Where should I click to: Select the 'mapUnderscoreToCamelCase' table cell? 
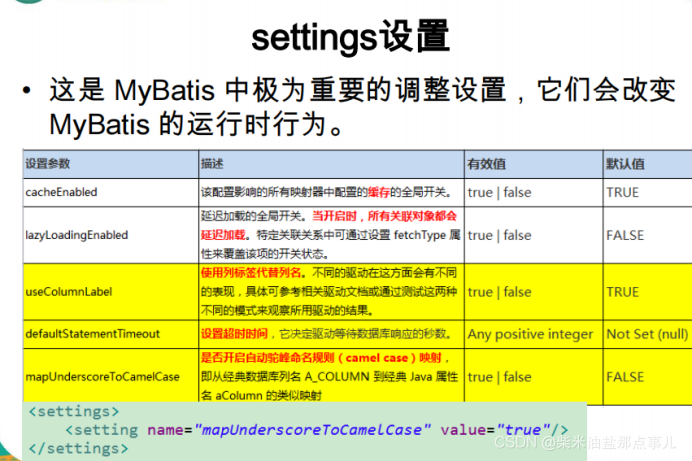coord(110,376)
